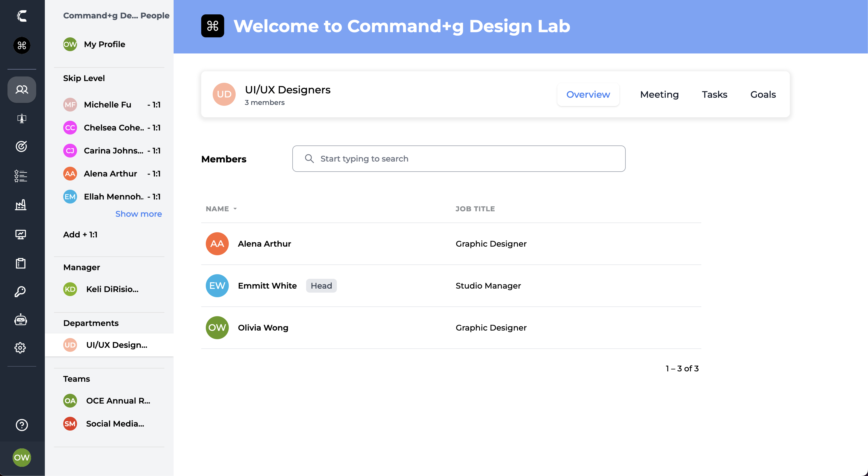Image resolution: width=868 pixels, height=476 pixels.
Task: Open the key icon in sidebar
Action: pos(20,292)
